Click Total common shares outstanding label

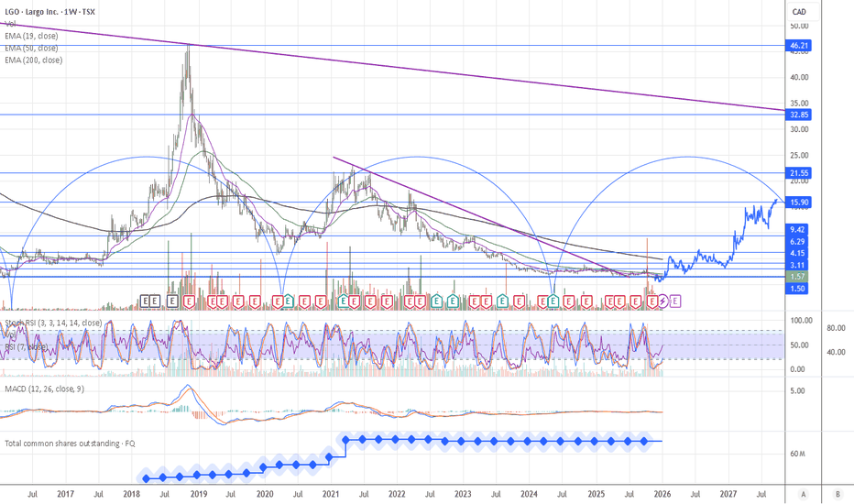click(69, 444)
